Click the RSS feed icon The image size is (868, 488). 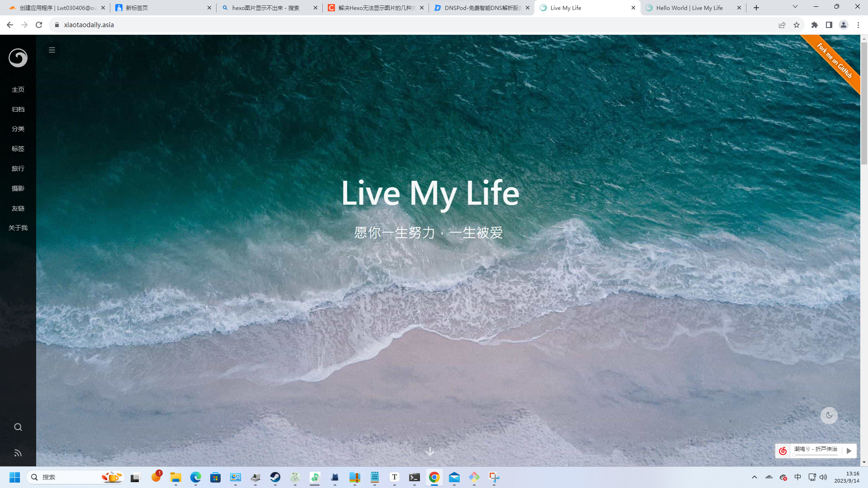pos(18,453)
